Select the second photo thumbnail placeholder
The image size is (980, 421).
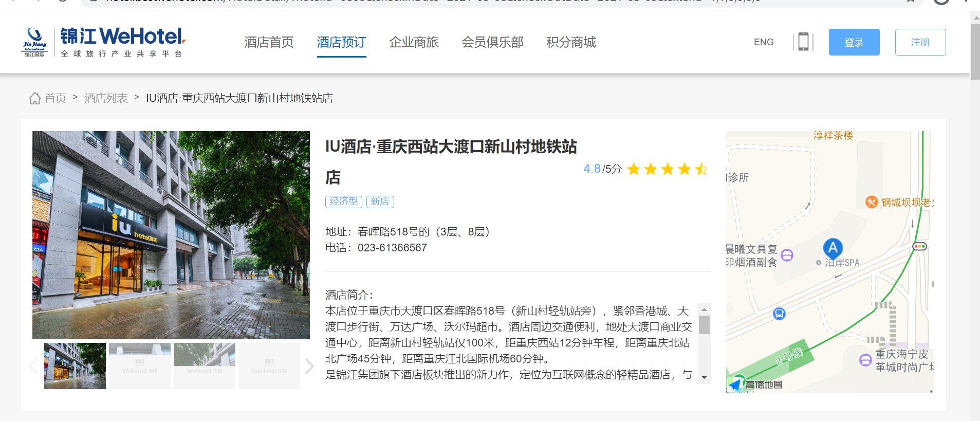[x=140, y=366]
